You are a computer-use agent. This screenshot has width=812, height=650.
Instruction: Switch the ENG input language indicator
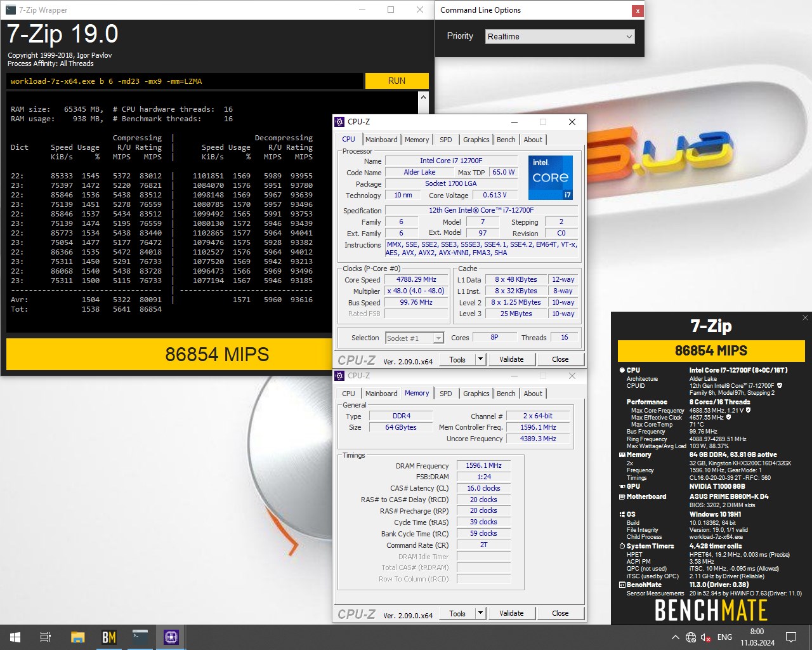tap(724, 637)
